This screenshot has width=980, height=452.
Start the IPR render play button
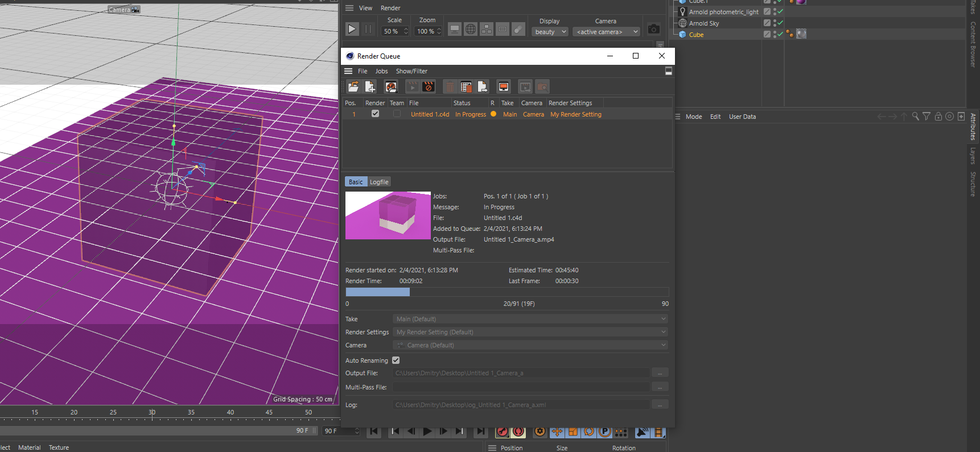(352, 29)
